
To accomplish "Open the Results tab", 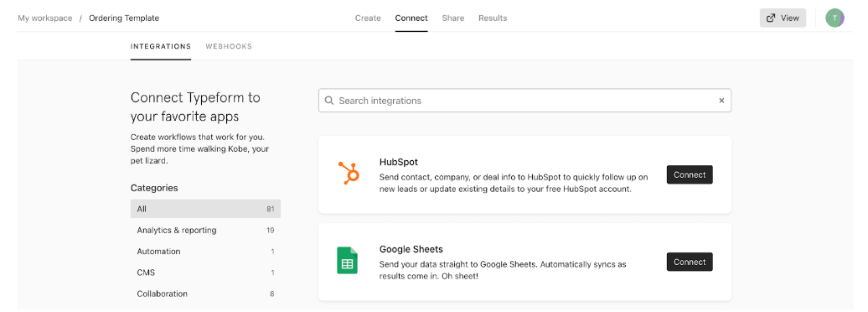I will (493, 18).
